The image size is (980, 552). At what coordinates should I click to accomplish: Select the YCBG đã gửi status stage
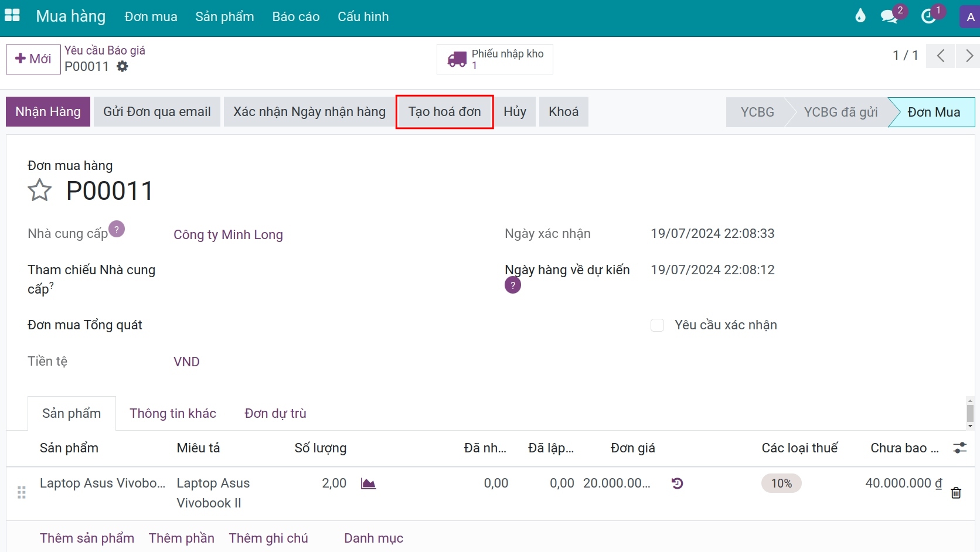tap(841, 112)
